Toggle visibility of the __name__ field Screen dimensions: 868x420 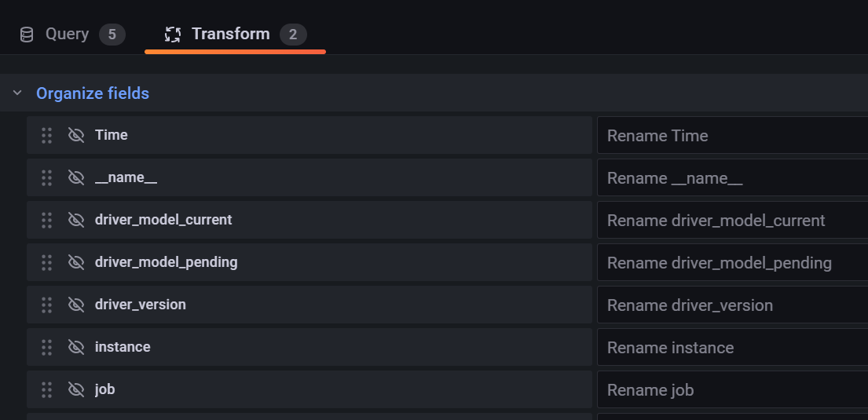pyautogui.click(x=76, y=177)
